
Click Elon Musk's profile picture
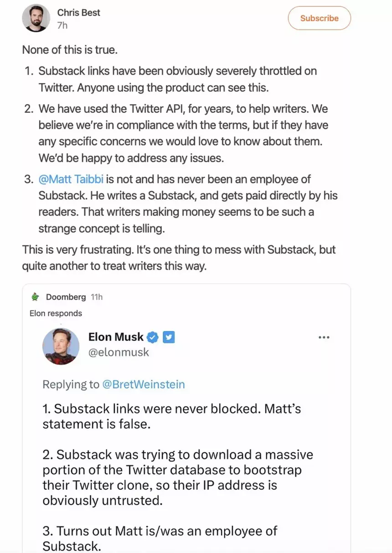click(x=61, y=346)
